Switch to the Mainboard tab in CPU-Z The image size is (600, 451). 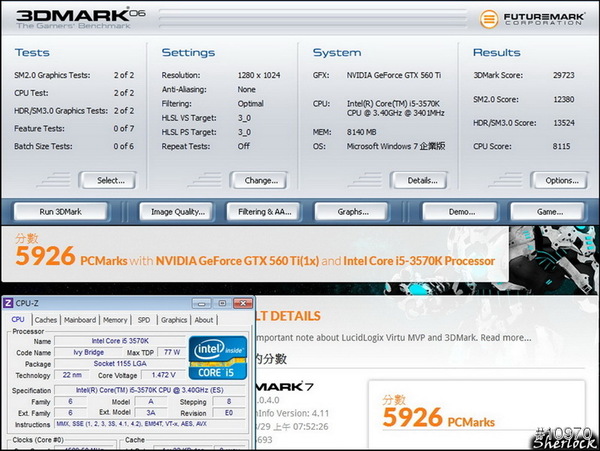[x=80, y=320]
